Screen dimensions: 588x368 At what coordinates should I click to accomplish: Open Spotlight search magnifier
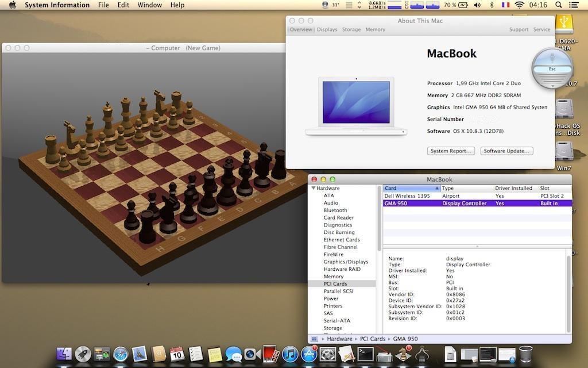click(x=559, y=5)
